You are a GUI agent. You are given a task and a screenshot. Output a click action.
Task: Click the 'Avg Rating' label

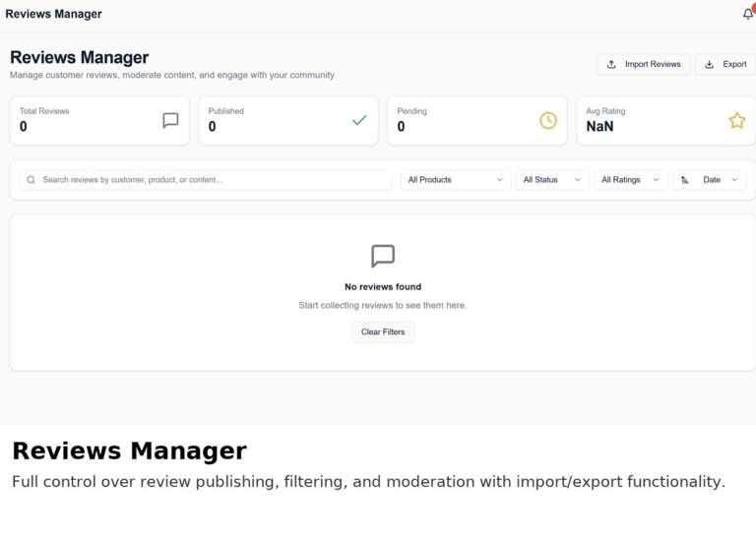(605, 111)
